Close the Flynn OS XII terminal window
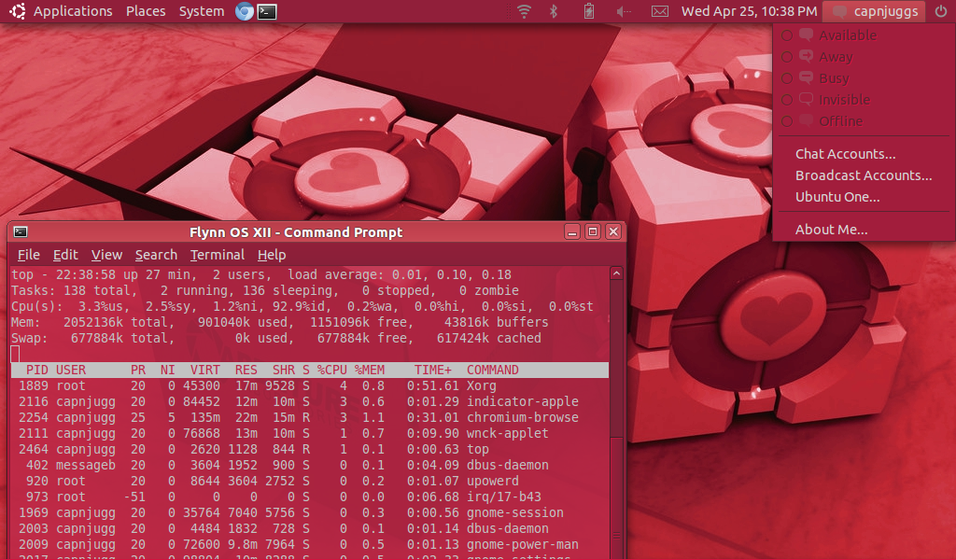Image resolution: width=956 pixels, height=560 pixels. coord(613,231)
